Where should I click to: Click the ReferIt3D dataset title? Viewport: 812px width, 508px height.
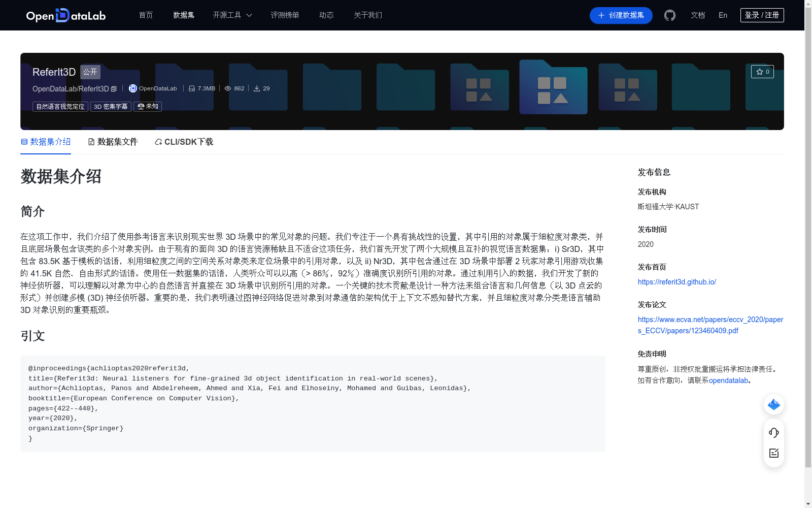tap(54, 72)
